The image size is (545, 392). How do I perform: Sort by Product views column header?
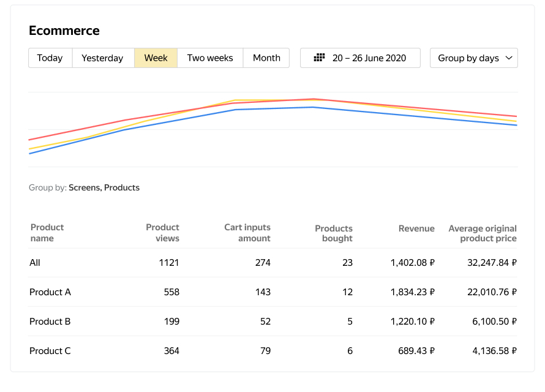point(162,233)
